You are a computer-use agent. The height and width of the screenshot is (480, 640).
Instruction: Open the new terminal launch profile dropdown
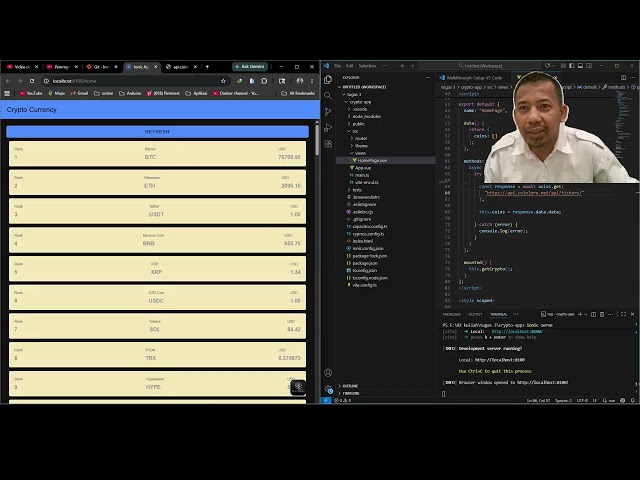[586, 314]
